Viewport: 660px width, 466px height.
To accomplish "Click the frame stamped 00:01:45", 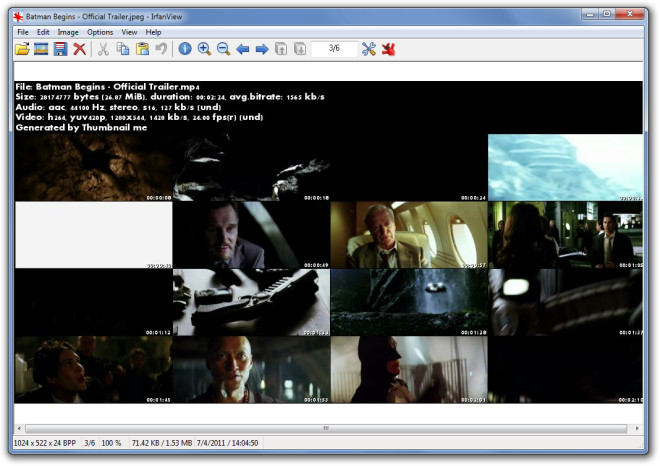I will (93, 370).
